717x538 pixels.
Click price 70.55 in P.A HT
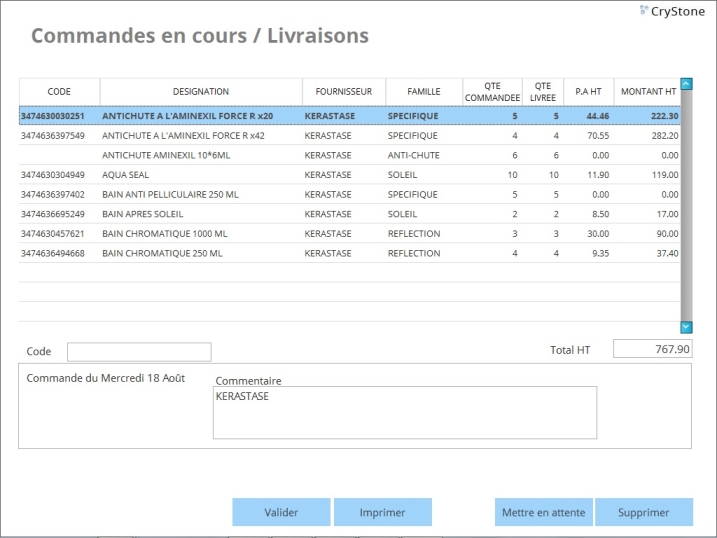(598, 136)
